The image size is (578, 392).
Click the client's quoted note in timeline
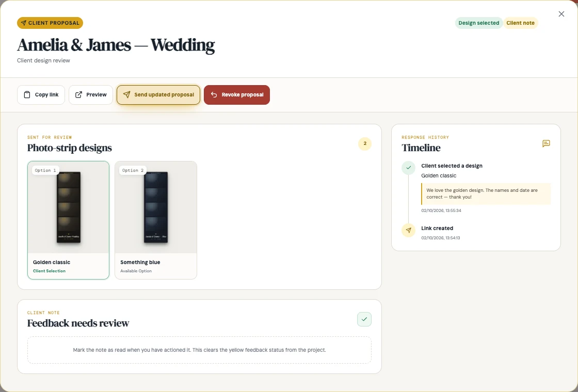(x=486, y=194)
